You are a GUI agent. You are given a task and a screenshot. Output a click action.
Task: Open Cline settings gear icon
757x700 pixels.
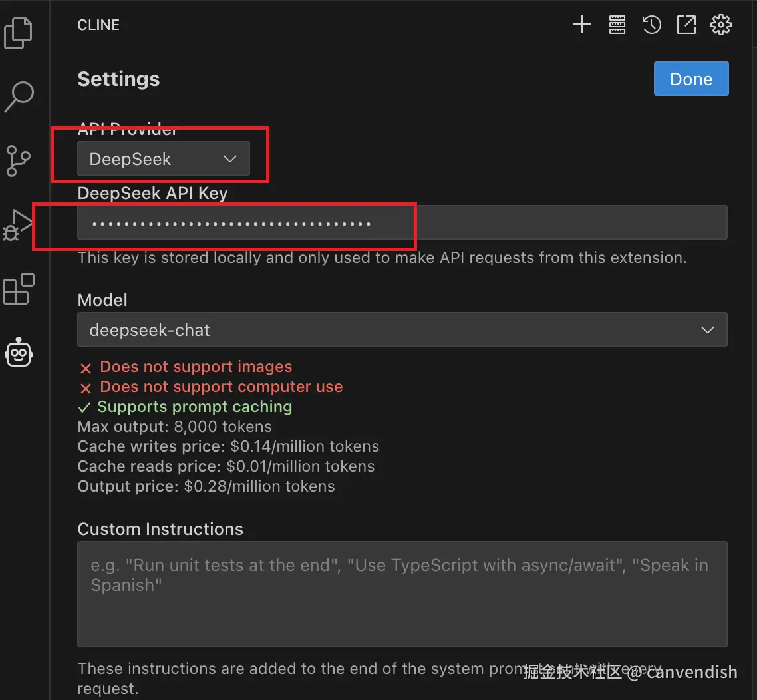point(721,25)
